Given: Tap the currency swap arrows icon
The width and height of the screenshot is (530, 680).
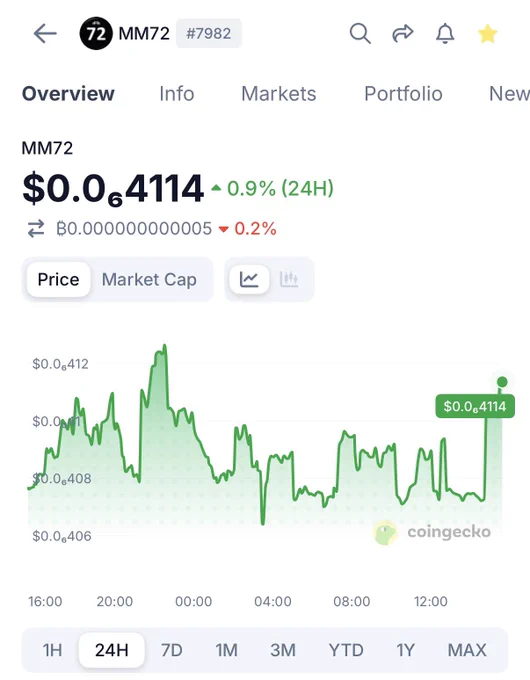Looking at the screenshot, I should click(36, 229).
